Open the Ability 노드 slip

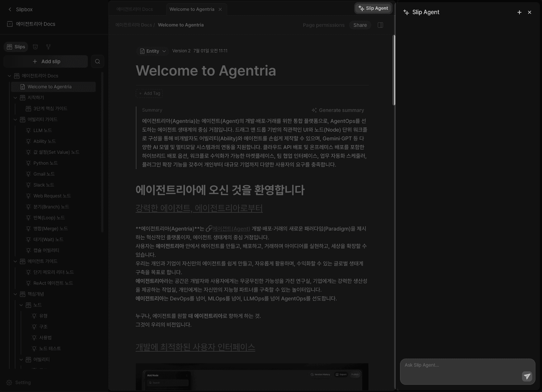point(44,141)
